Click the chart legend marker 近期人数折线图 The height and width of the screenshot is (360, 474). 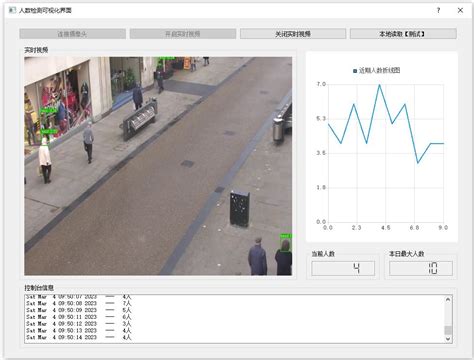tap(355, 71)
